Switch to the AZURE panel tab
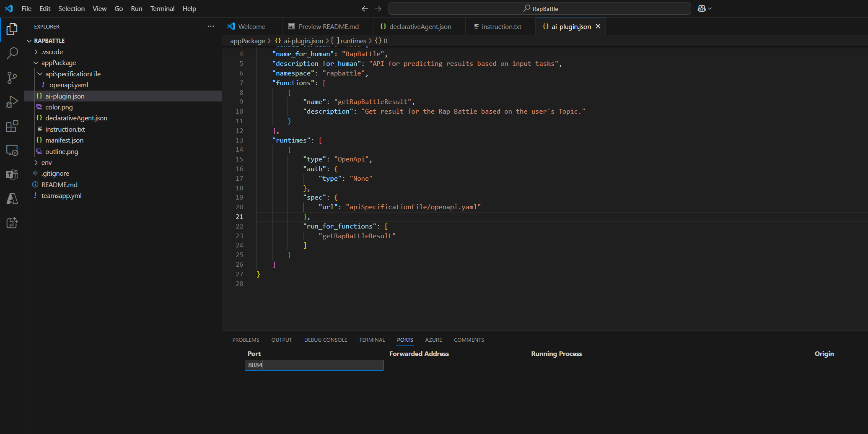The width and height of the screenshot is (868, 434). tap(433, 340)
